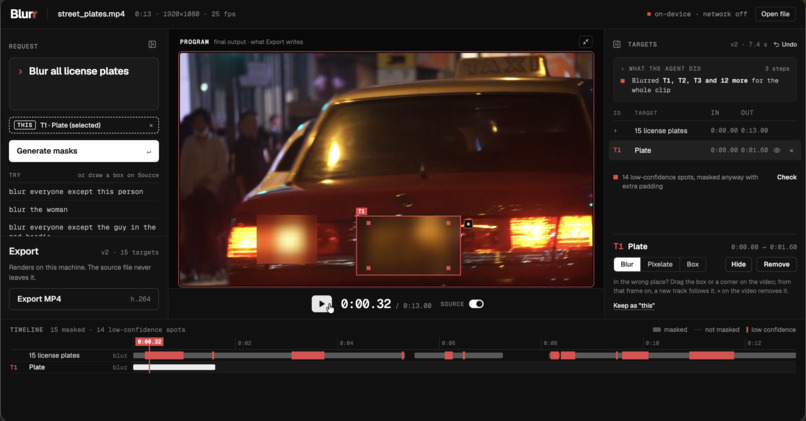Click the T1 Plate heading in the detail panel
The image size is (806, 421).
(x=631, y=247)
